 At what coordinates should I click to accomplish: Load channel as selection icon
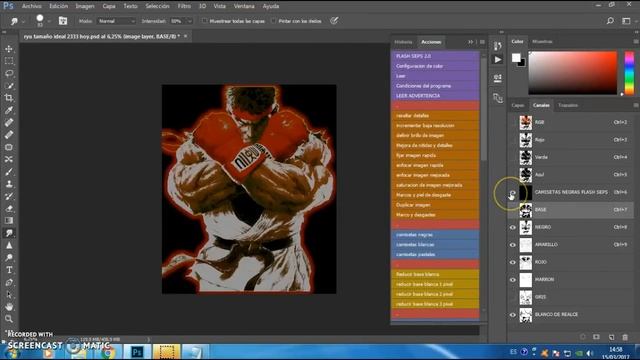pos(582,337)
